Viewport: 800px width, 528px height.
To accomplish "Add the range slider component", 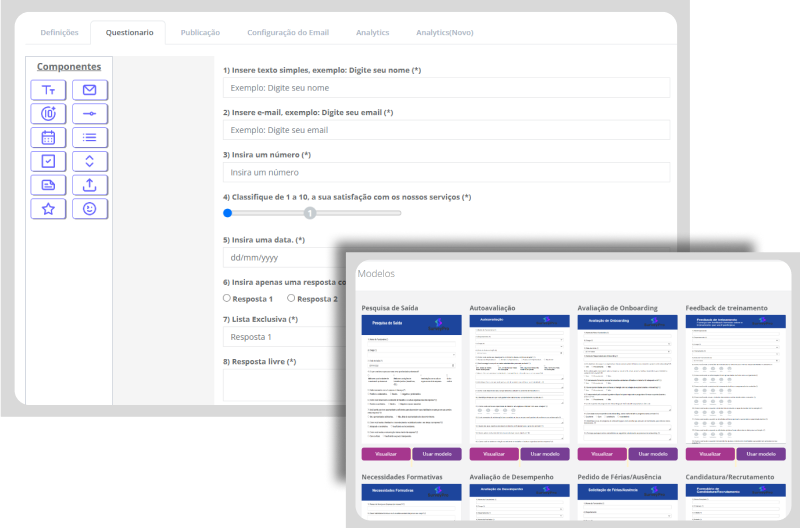I will (x=89, y=114).
